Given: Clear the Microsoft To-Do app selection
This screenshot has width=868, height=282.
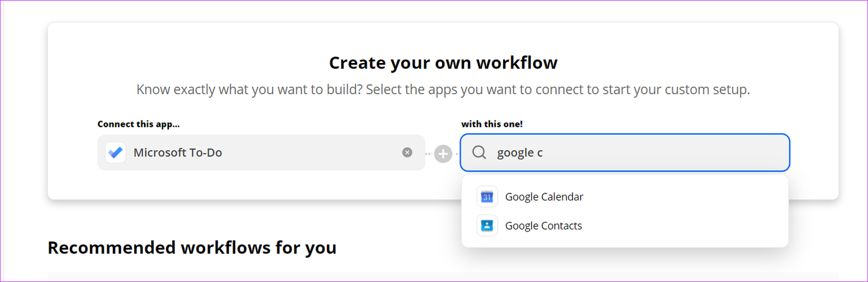Looking at the screenshot, I should point(407,152).
